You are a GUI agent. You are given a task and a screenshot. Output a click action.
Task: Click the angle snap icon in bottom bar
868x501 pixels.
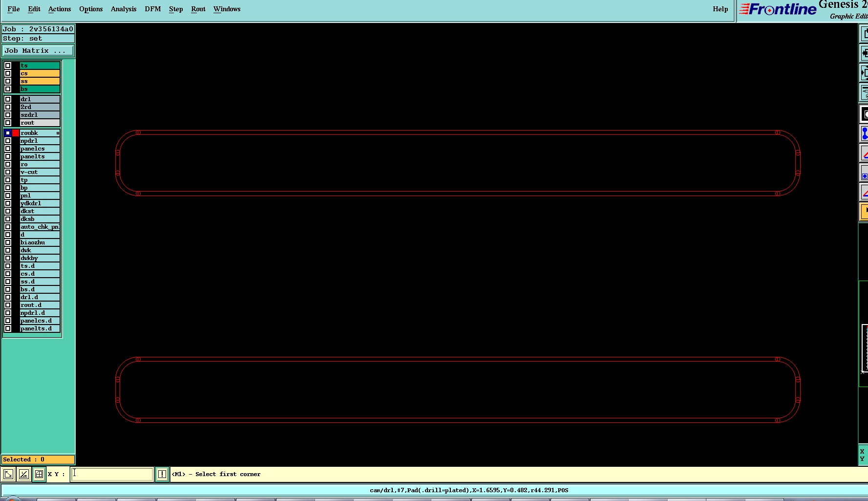coord(23,474)
